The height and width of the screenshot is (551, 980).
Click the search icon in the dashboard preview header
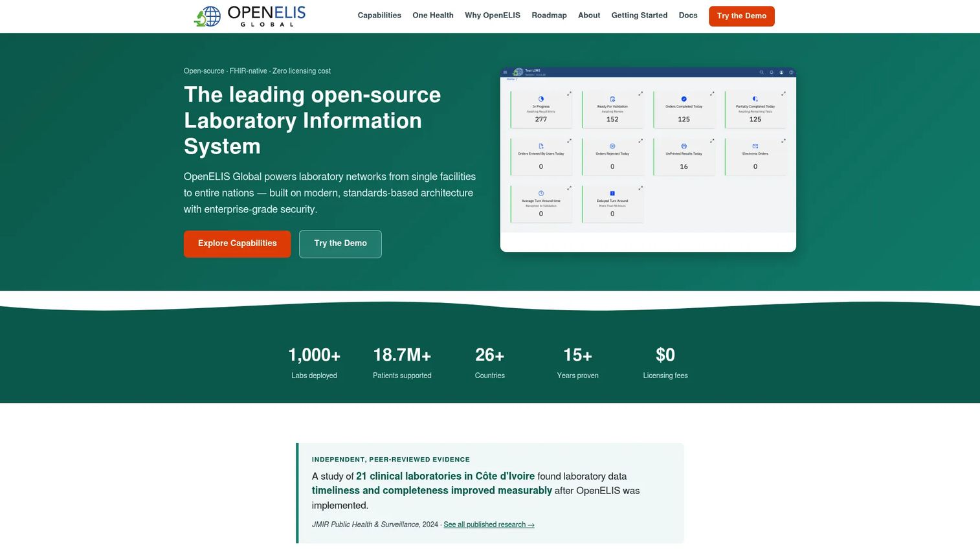pos(762,73)
